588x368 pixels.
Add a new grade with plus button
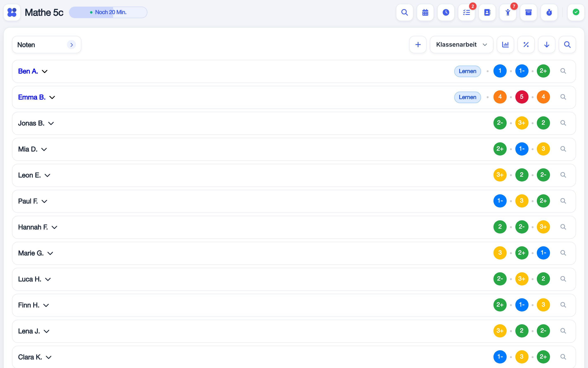(418, 45)
